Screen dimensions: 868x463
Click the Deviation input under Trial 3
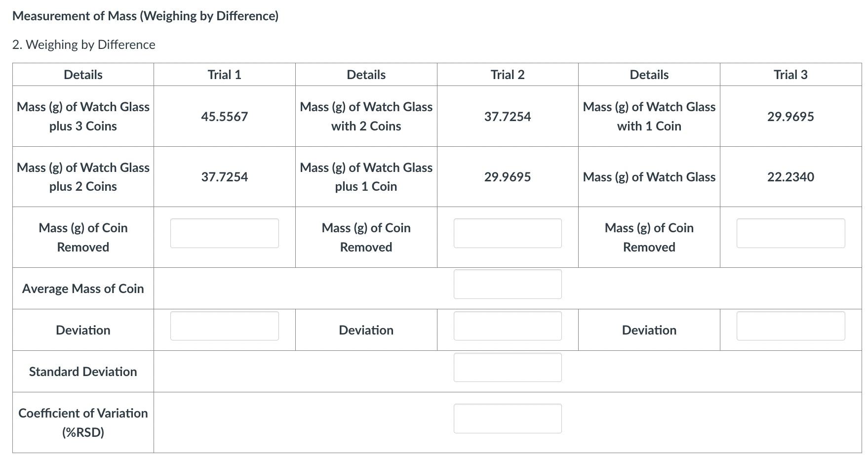[790, 326]
